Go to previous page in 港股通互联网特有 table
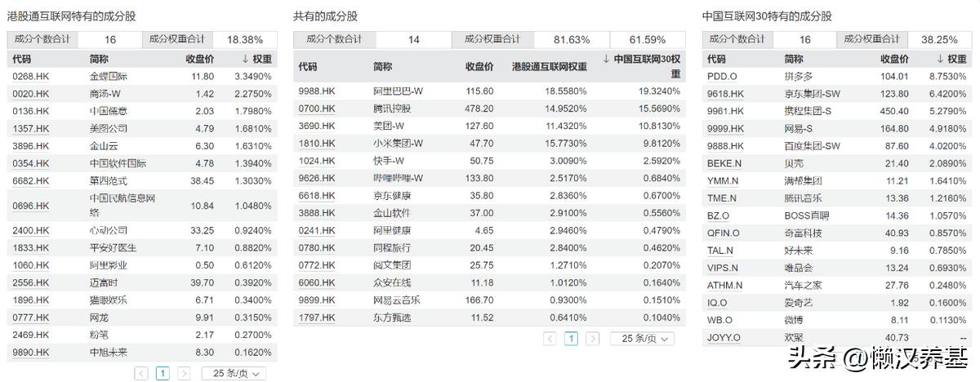980x382 pixels. tap(141, 373)
